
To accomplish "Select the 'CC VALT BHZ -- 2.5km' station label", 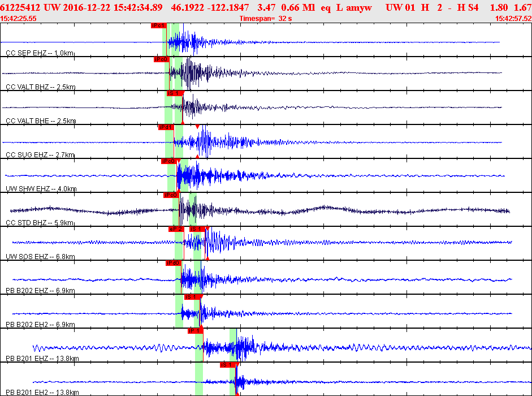I will tap(41, 87).
